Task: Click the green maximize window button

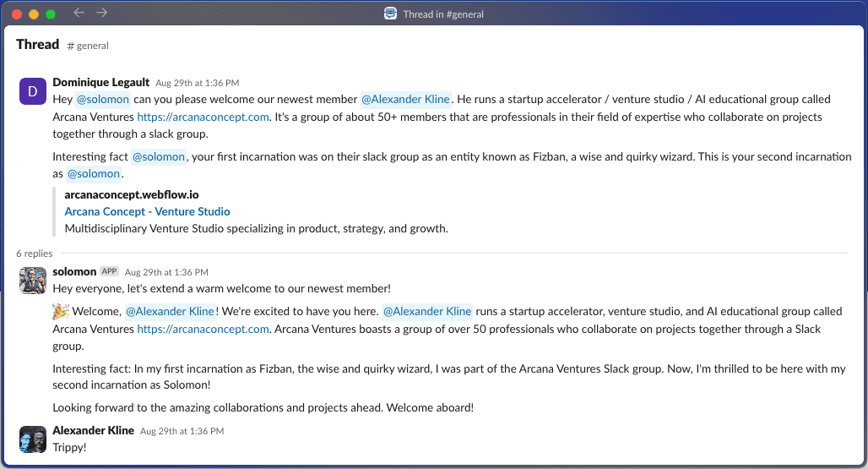Action: [51, 14]
